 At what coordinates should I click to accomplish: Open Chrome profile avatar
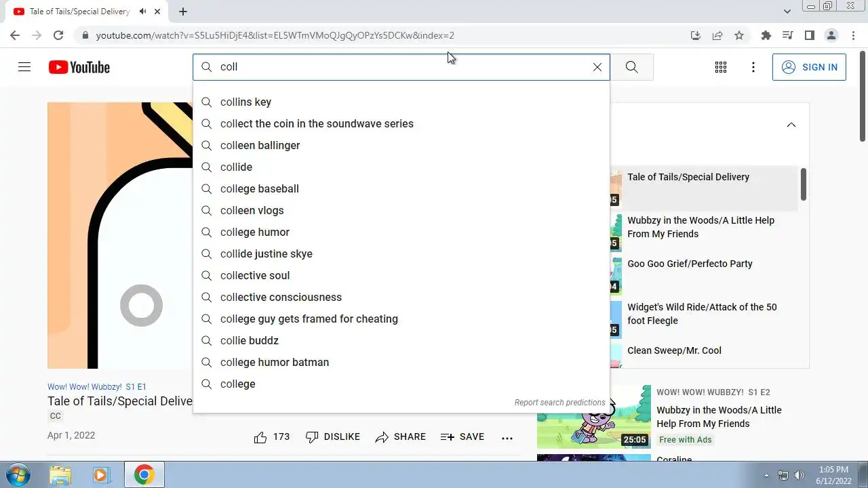tap(831, 35)
